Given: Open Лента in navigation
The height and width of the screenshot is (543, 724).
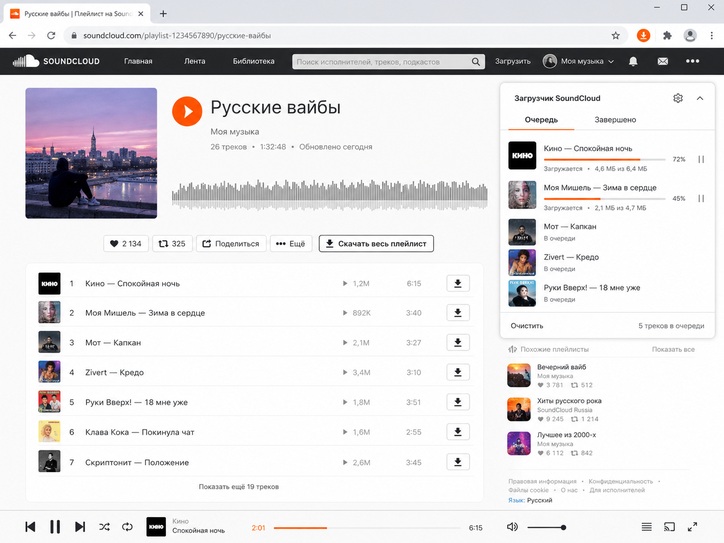Looking at the screenshot, I should coord(194,61).
